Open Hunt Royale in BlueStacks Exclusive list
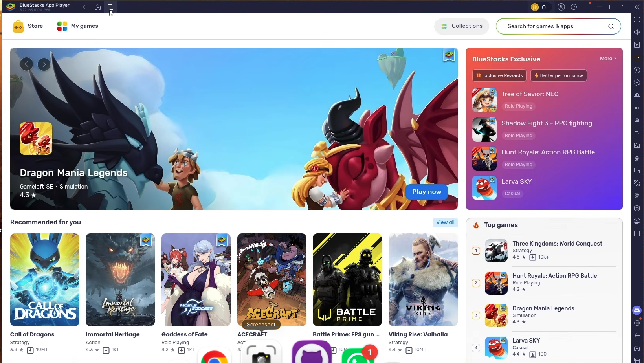This screenshot has height=363, width=644. [x=544, y=158]
